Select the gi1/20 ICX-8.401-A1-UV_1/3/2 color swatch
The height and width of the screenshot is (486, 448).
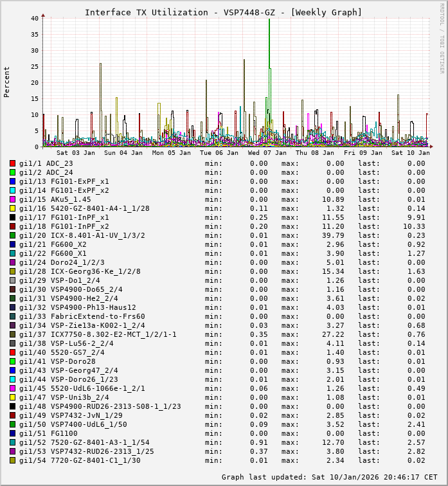pyautogui.click(x=12, y=235)
